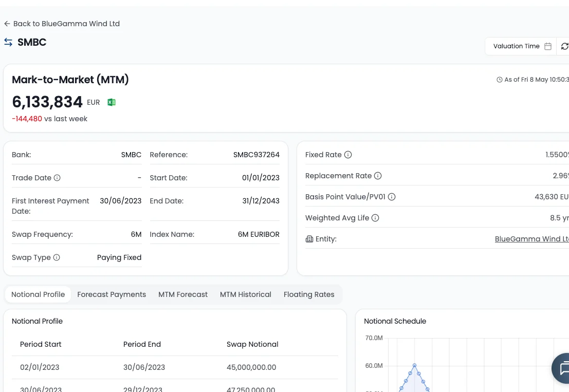
Task: Click the Bank value SMBC
Action: point(131,155)
